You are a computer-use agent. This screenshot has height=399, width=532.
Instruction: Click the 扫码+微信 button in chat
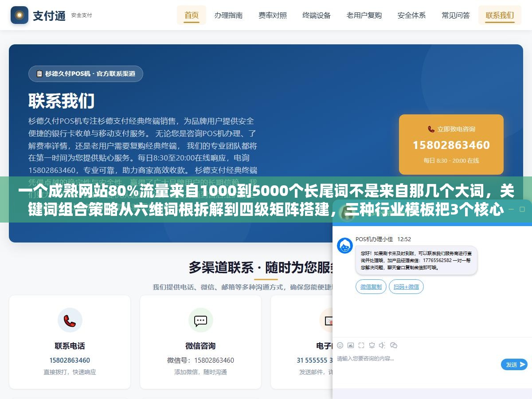(407, 287)
